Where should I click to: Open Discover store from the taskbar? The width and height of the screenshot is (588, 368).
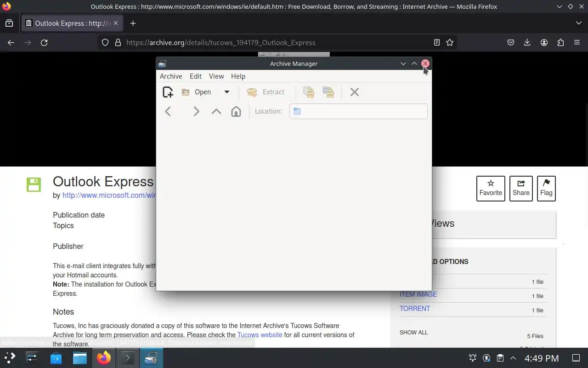click(56, 357)
